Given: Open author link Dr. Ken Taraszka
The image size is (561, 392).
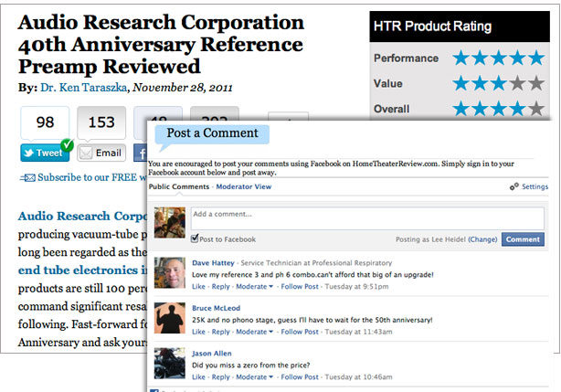Looking at the screenshot, I should click(x=83, y=88).
